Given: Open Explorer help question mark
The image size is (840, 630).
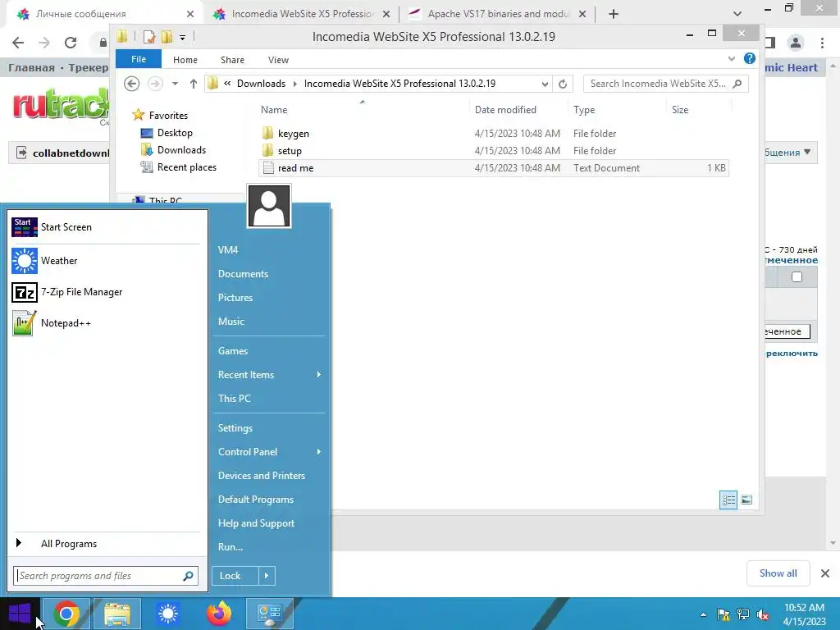Looking at the screenshot, I should (750, 58).
